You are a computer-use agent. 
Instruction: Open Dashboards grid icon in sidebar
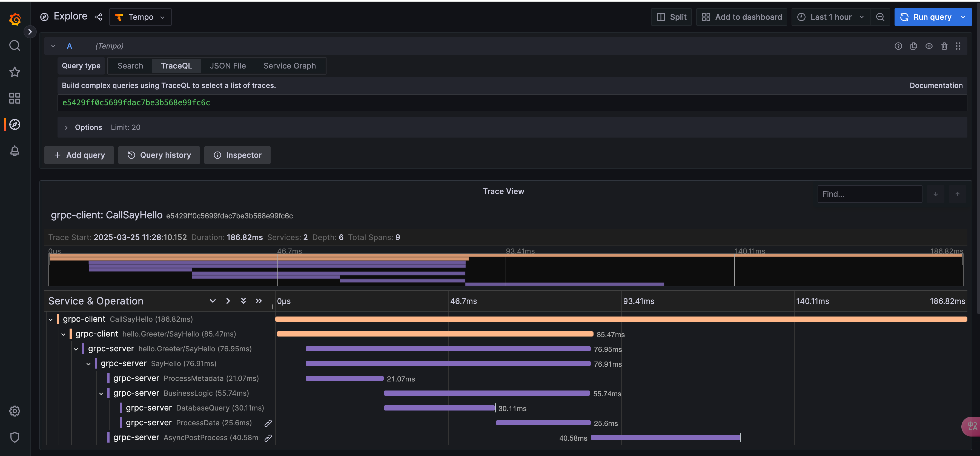[15, 98]
